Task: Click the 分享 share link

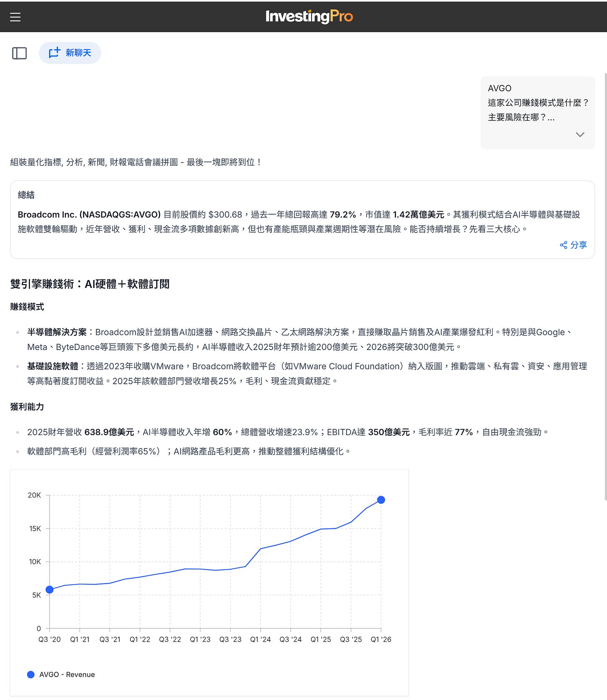Action: coord(573,245)
